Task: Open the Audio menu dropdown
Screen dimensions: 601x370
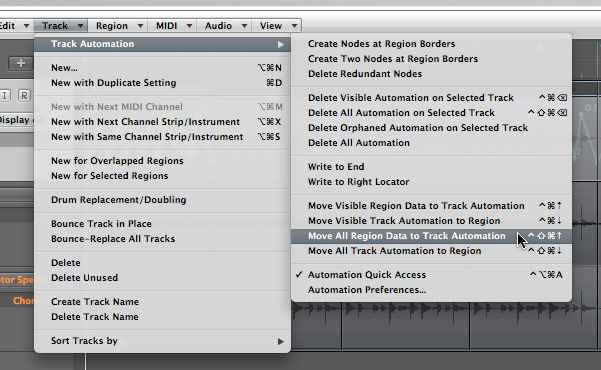Action: click(x=225, y=26)
